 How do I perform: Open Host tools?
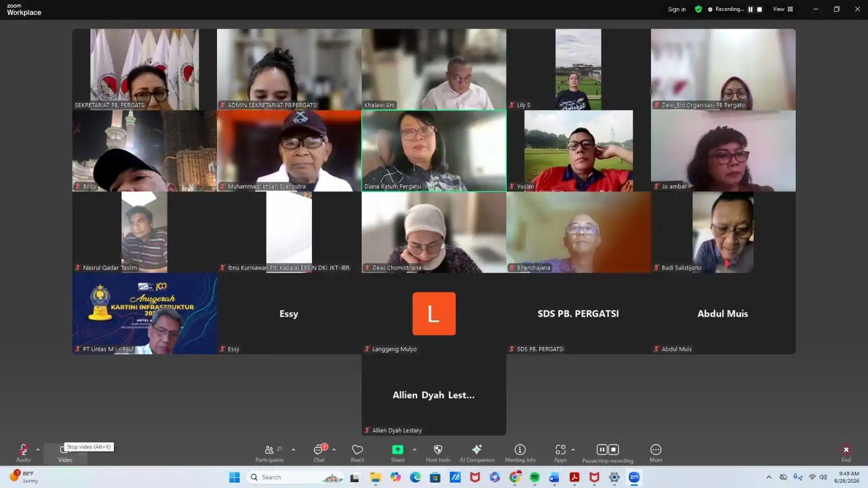coord(438,453)
